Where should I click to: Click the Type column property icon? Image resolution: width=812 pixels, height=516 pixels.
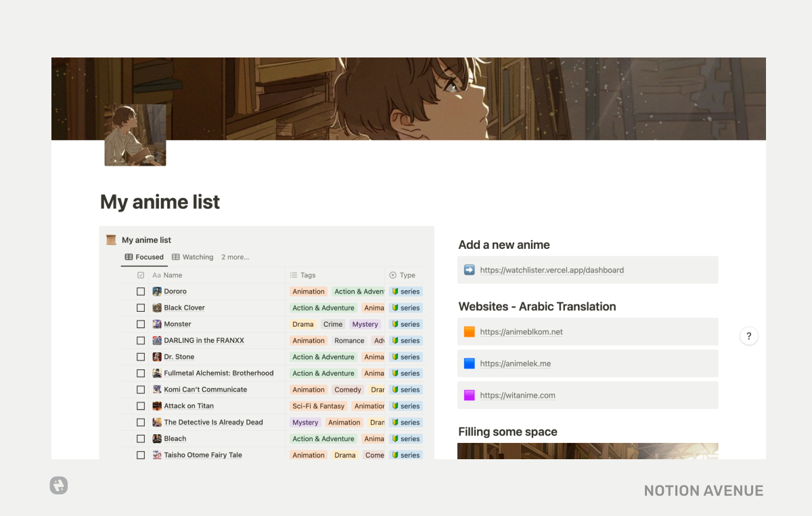(391, 275)
